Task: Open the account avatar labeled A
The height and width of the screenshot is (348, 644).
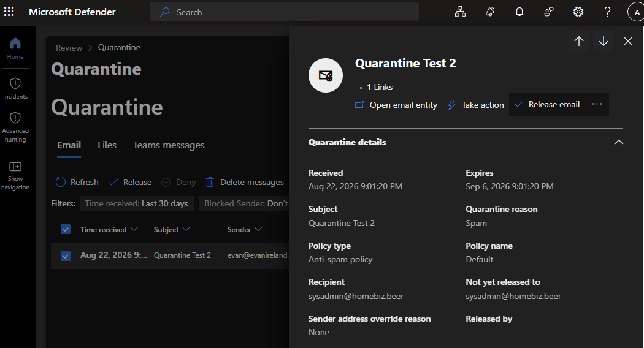Action: point(636,12)
